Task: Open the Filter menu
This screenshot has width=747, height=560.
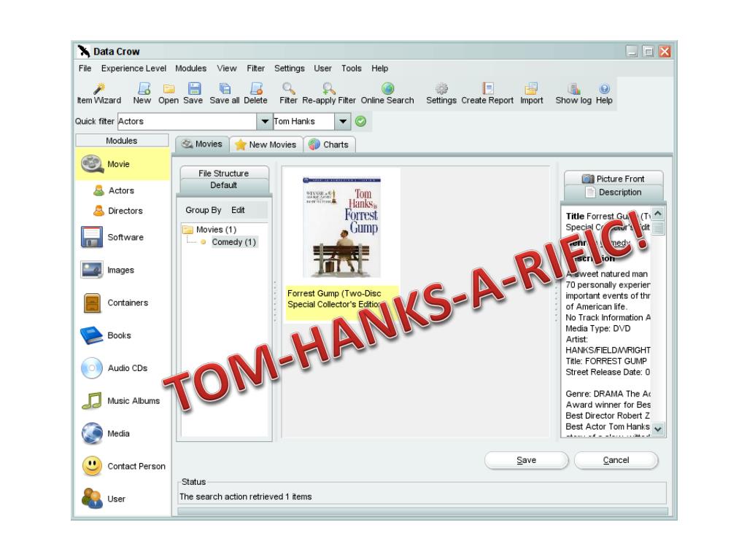Action: (x=255, y=68)
